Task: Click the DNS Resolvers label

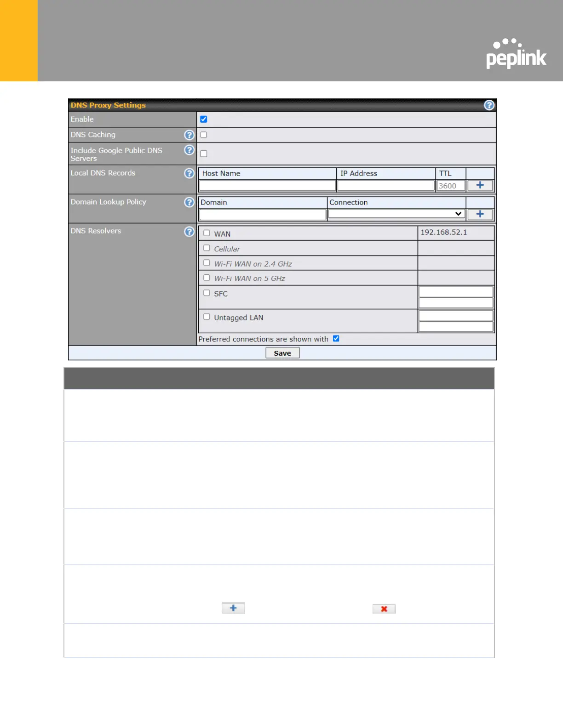Action: point(96,231)
